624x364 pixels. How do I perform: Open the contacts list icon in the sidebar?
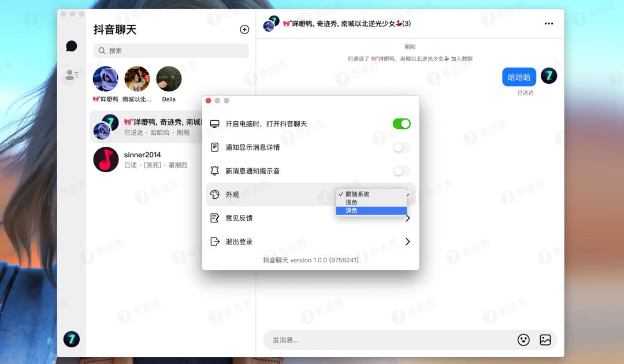pyautogui.click(x=72, y=75)
